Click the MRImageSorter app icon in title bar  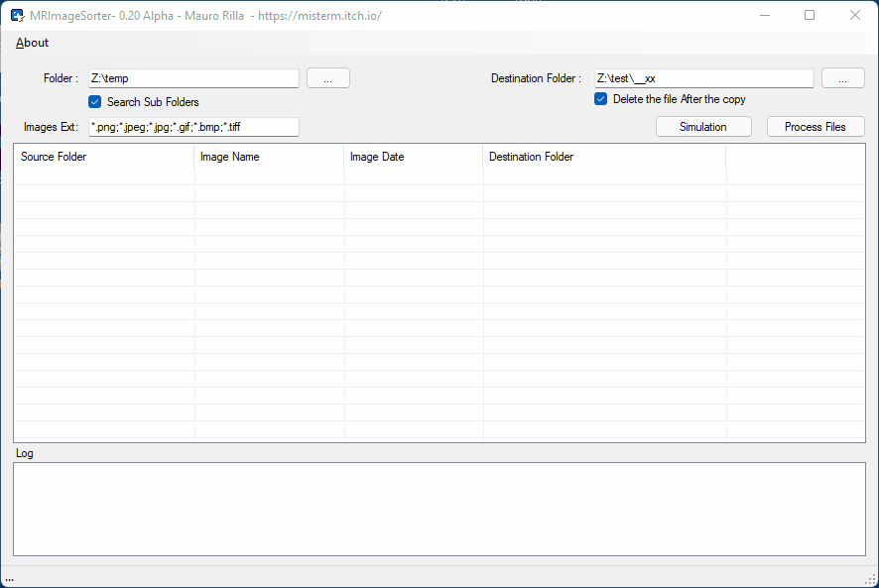tap(18, 15)
